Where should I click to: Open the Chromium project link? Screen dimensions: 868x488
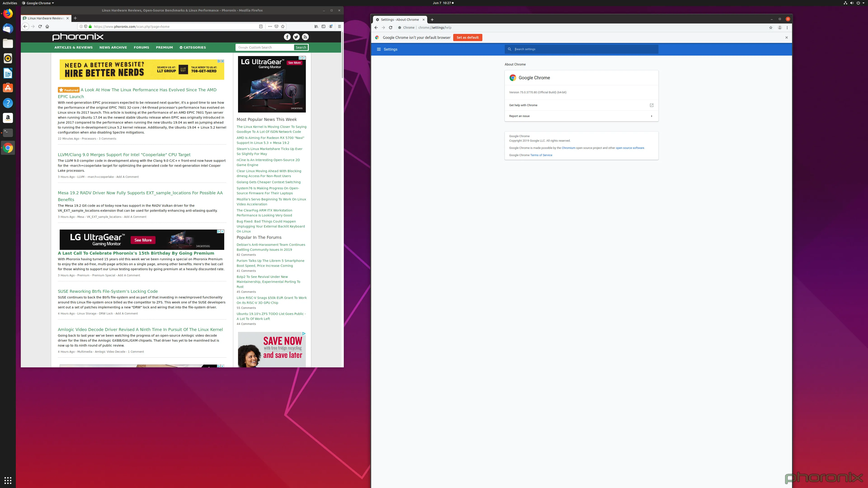[x=568, y=148]
